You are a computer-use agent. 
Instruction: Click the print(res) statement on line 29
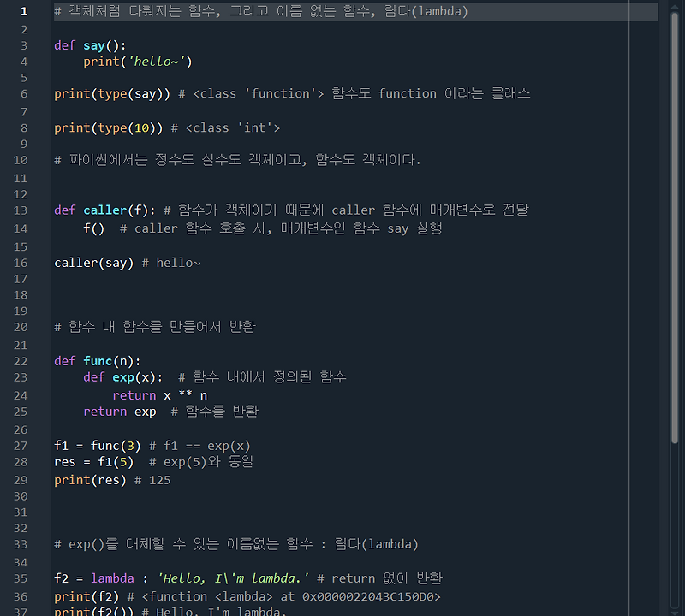point(90,480)
